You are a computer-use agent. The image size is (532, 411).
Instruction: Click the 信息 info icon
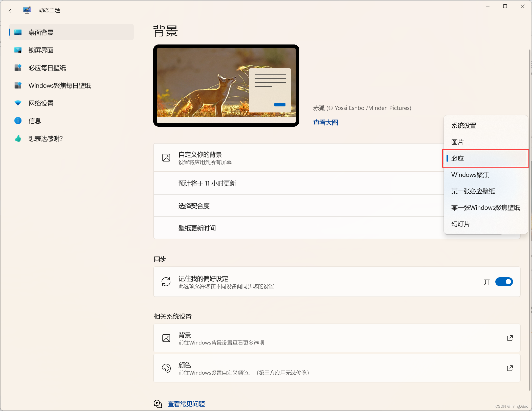click(x=18, y=121)
